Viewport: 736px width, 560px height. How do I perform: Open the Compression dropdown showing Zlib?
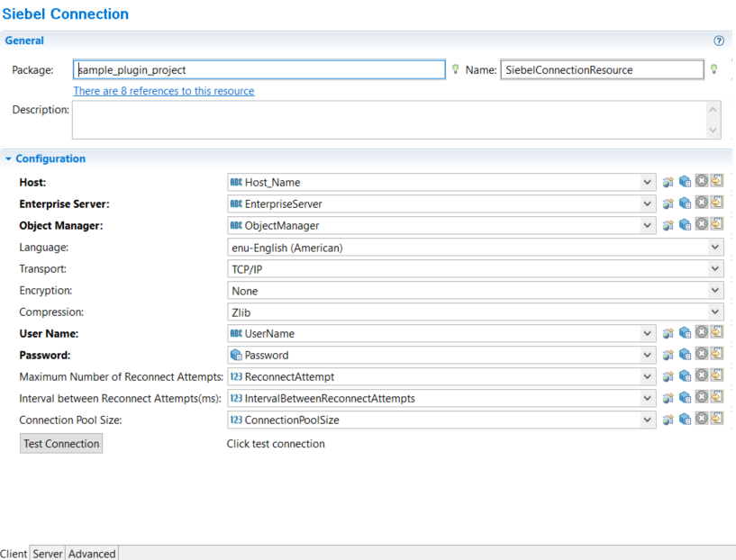click(715, 312)
